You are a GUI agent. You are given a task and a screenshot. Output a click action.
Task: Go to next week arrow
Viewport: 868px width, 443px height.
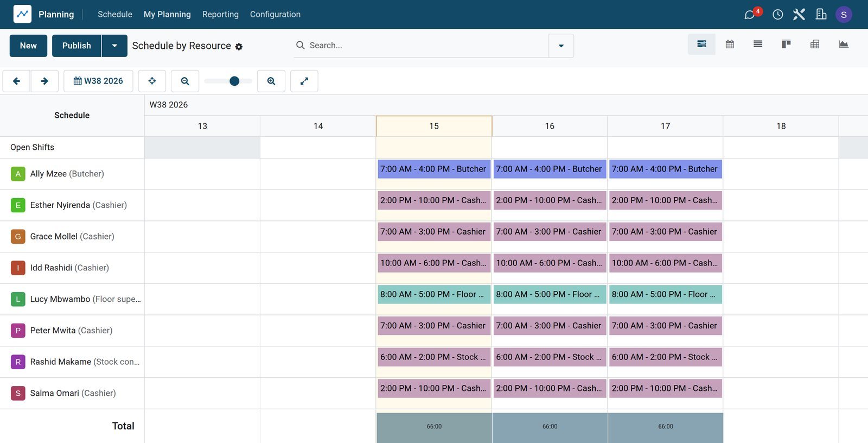pos(44,81)
